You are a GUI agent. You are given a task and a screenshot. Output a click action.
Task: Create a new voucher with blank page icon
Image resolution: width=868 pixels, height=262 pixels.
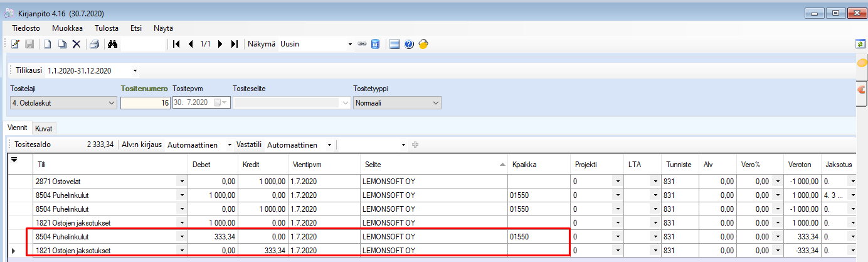[47, 44]
